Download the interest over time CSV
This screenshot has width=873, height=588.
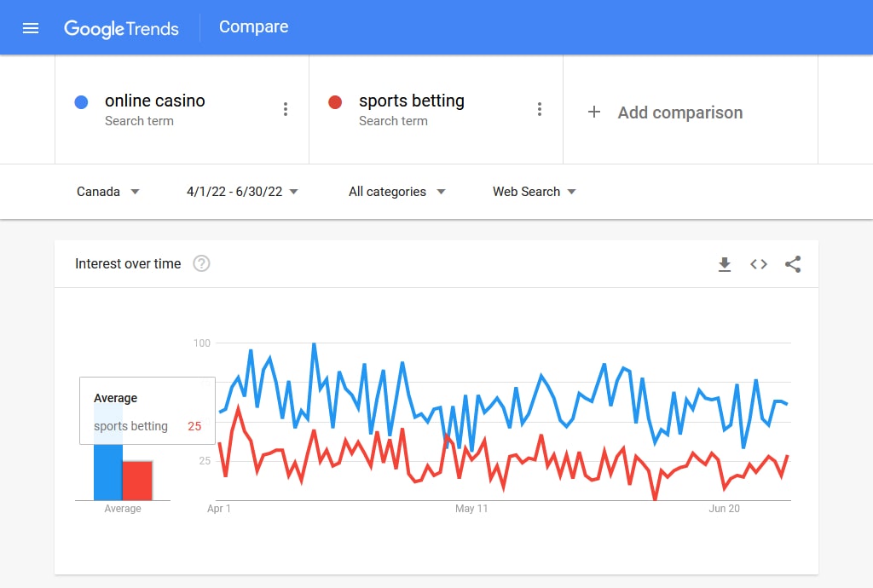(725, 264)
